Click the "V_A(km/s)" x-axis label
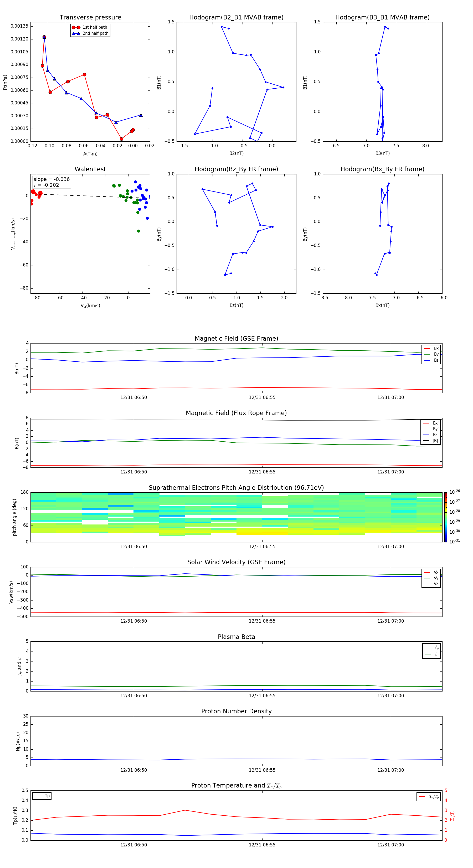This screenshot has height=868, width=473. pyautogui.click(x=90, y=306)
